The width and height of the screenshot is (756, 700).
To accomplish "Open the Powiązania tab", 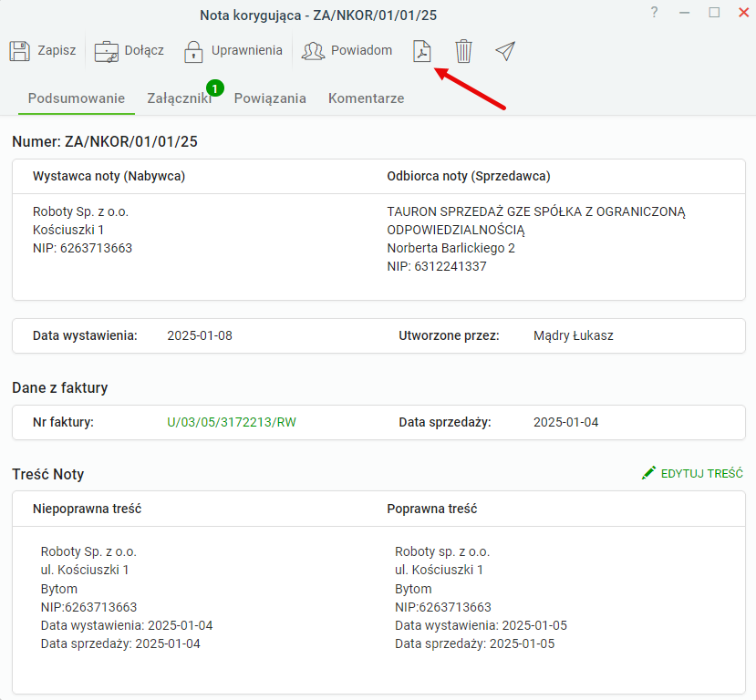I will (270, 98).
